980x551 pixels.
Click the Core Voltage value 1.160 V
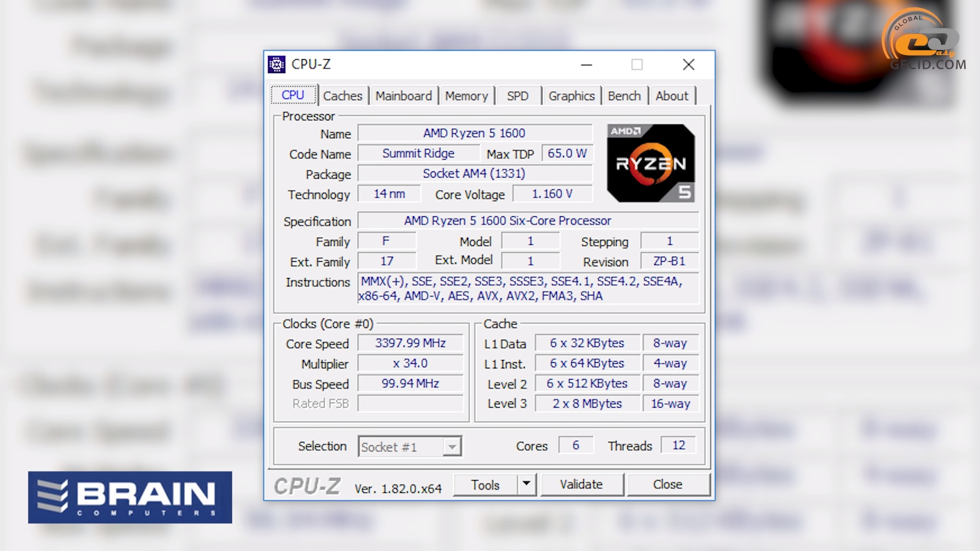tap(552, 194)
